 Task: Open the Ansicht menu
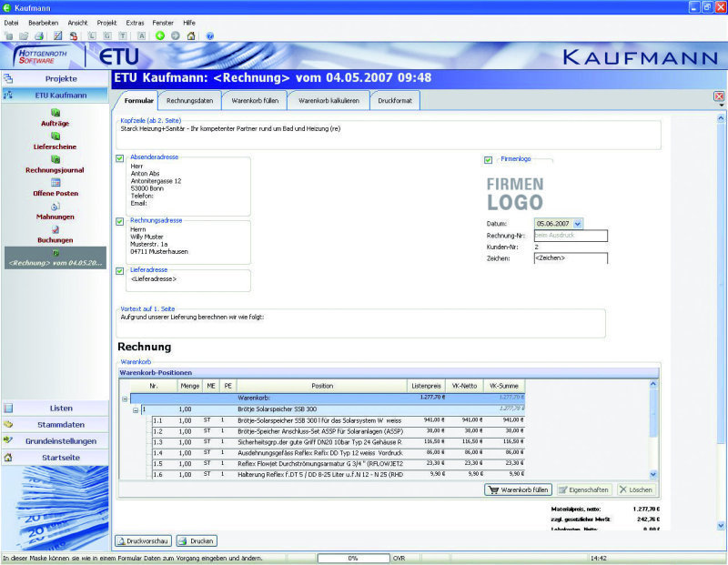pos(77,23)
